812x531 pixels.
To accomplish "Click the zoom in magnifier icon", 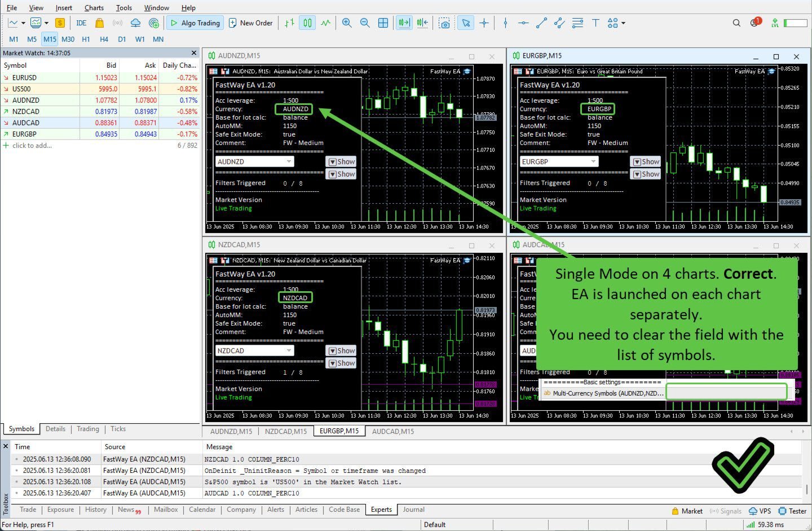I will 347,23.
